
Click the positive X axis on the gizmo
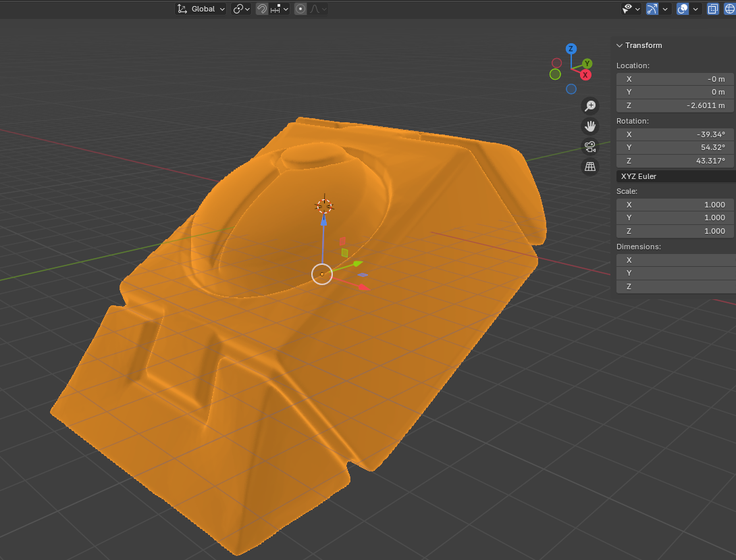585,74
